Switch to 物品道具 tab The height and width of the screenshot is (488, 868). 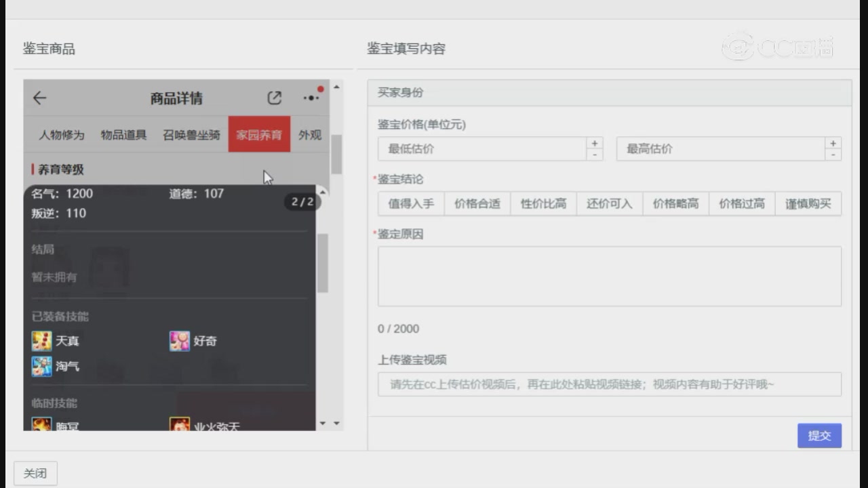[123, 134]
